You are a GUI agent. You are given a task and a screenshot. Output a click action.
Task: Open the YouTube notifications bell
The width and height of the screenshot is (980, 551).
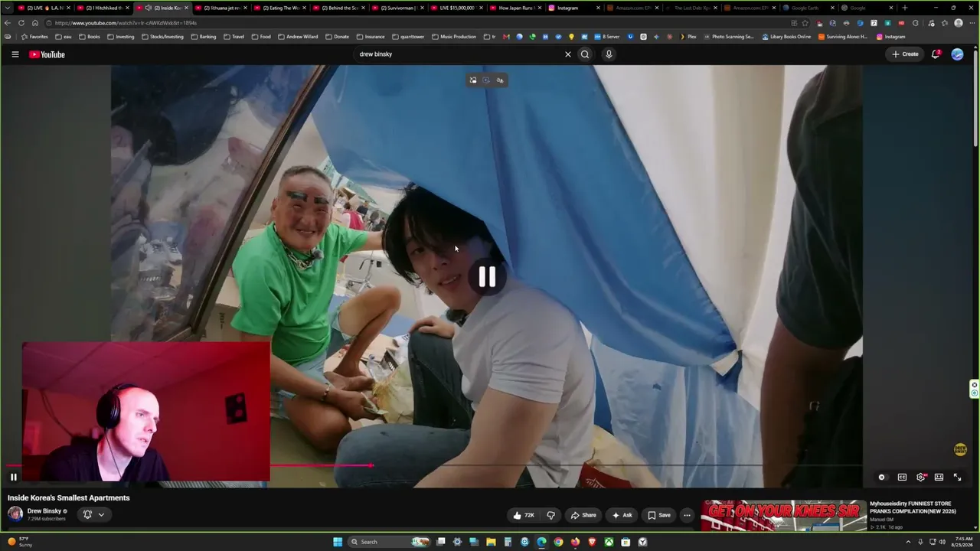[x=936, y=54]
